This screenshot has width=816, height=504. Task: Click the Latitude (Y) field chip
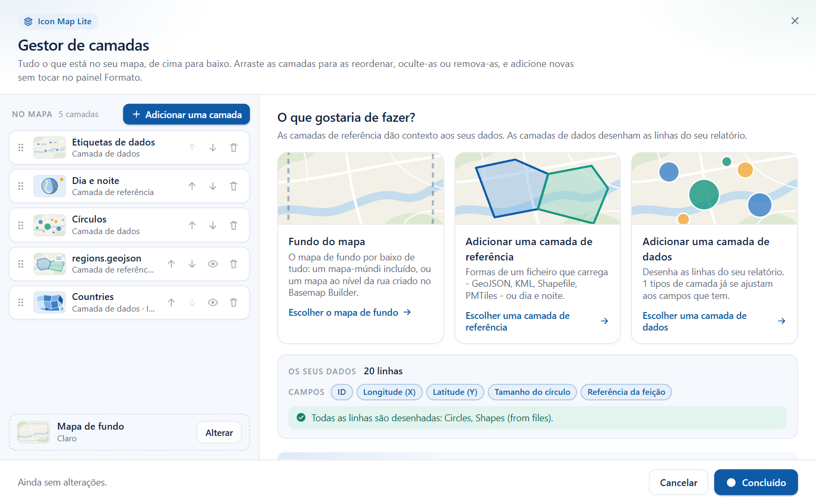(455, 392)
